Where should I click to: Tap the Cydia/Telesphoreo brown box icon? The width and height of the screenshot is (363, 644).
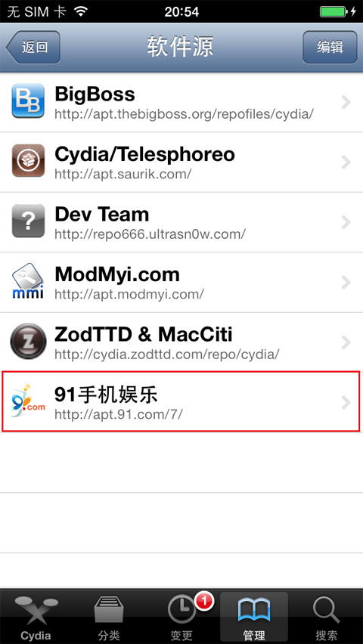(28, 160)
